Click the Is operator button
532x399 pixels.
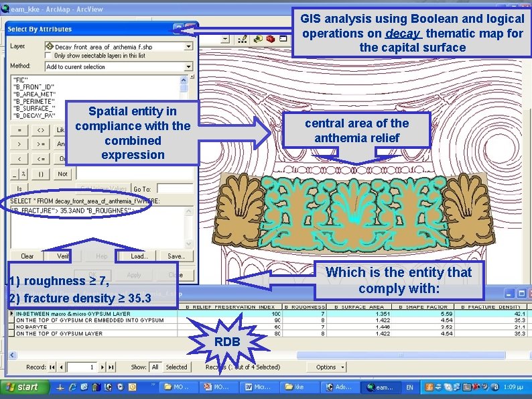[19, 189]
